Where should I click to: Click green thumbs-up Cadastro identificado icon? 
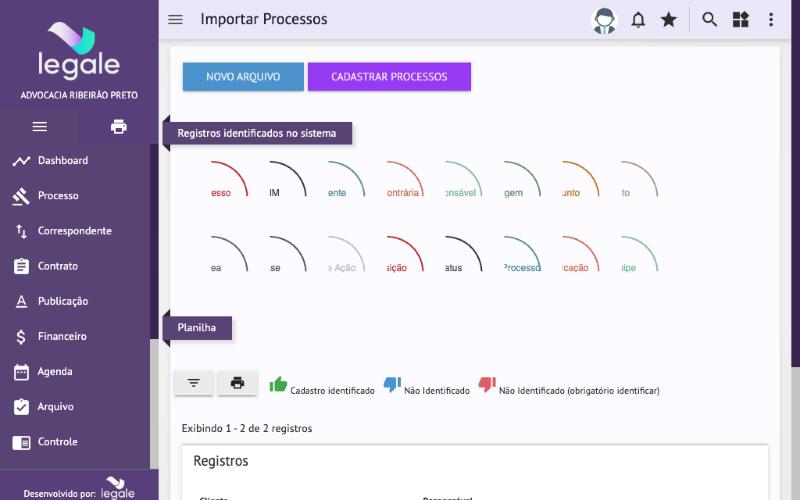(x=278, y=384)
